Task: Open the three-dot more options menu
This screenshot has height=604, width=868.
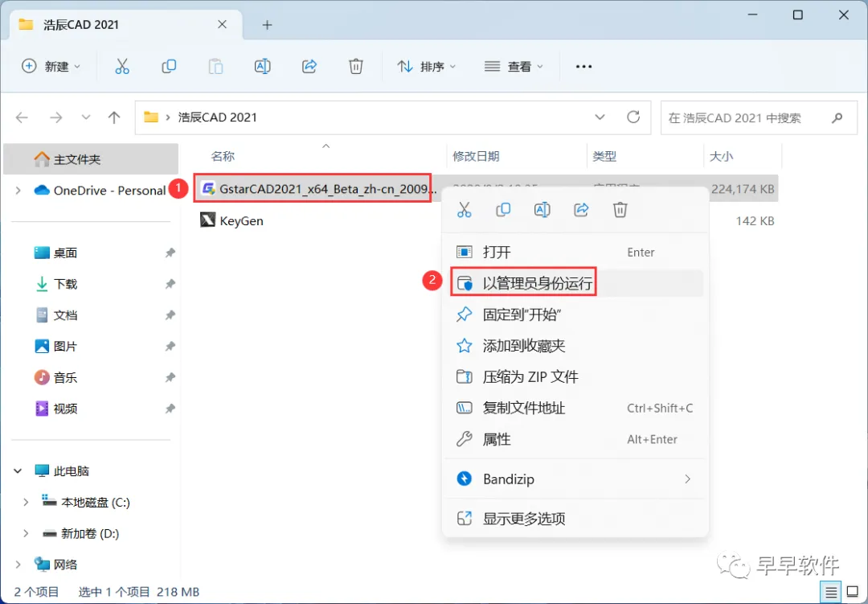Action: [583, 67]
